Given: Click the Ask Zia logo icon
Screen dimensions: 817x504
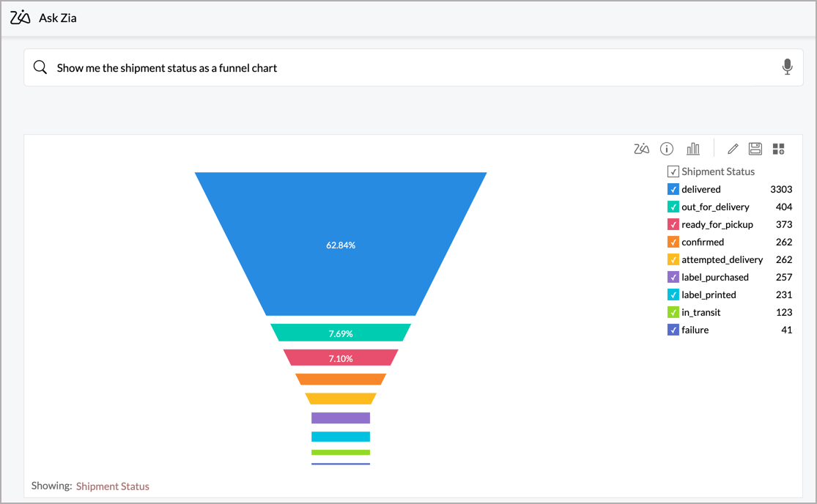Looking at the screenshot, I should coord(21,18).
